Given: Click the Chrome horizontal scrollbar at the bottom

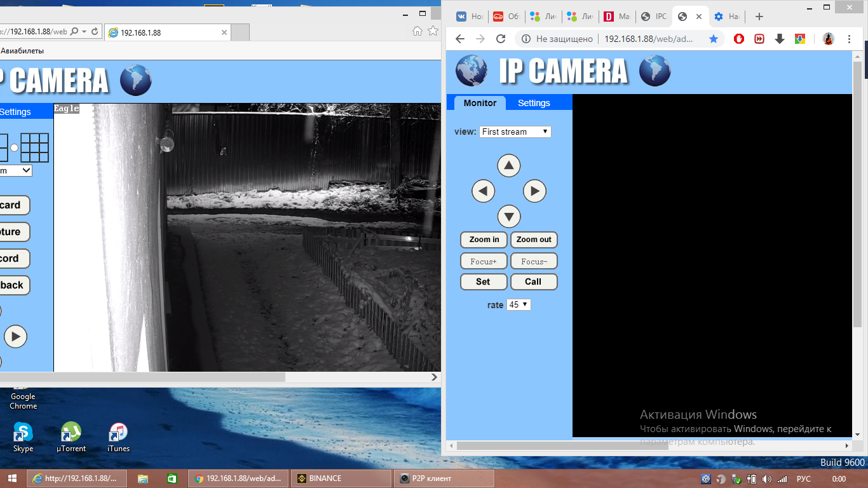Looking at the screenshot, I should tap(562, 446).
